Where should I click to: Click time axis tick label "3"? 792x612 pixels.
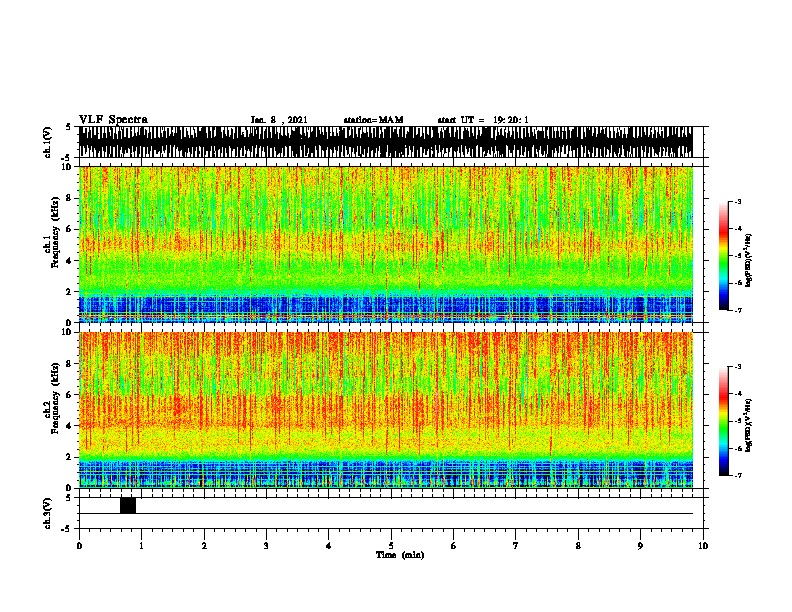tap(266, 546)
